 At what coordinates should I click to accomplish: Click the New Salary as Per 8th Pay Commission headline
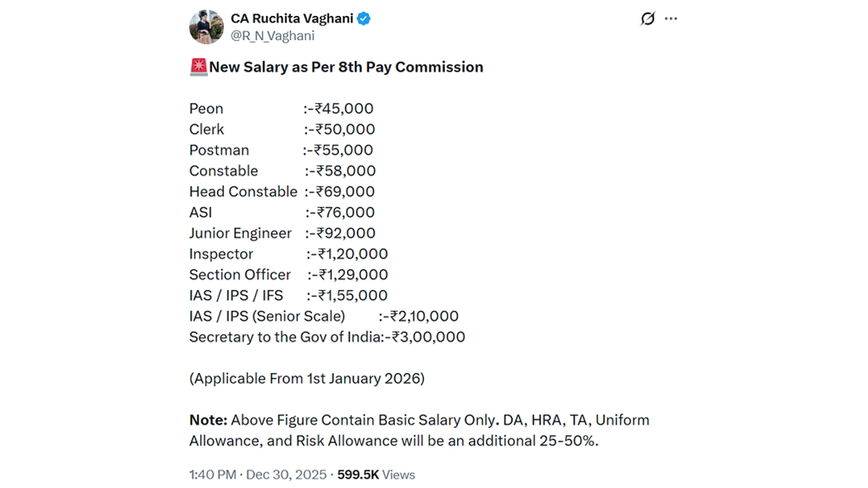[x=346, y=67]
